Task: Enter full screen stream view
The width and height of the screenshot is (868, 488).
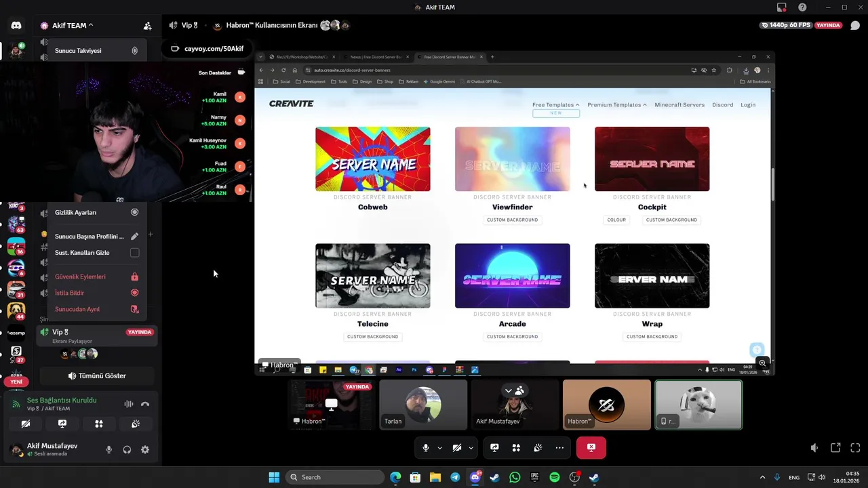Action: coord(855,448)
